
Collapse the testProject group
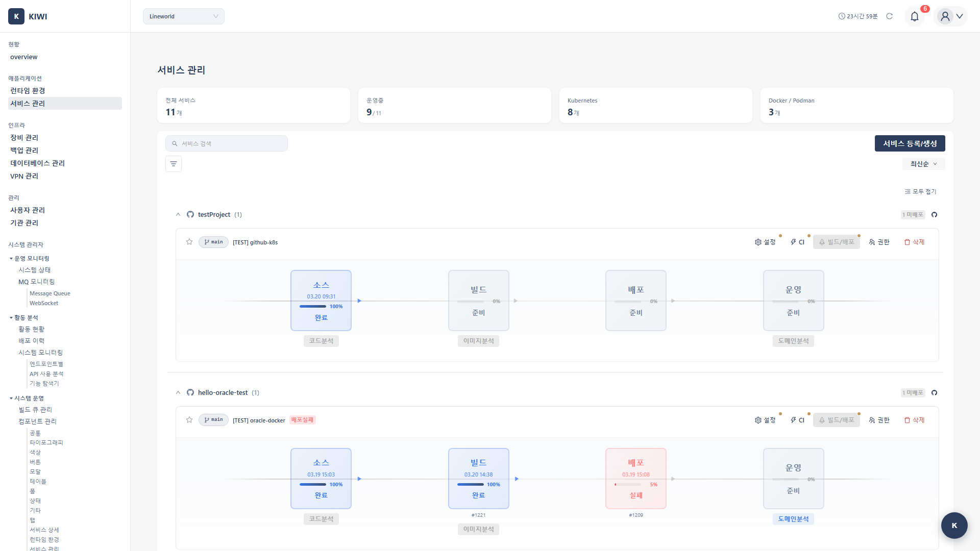tap(178, 215)
